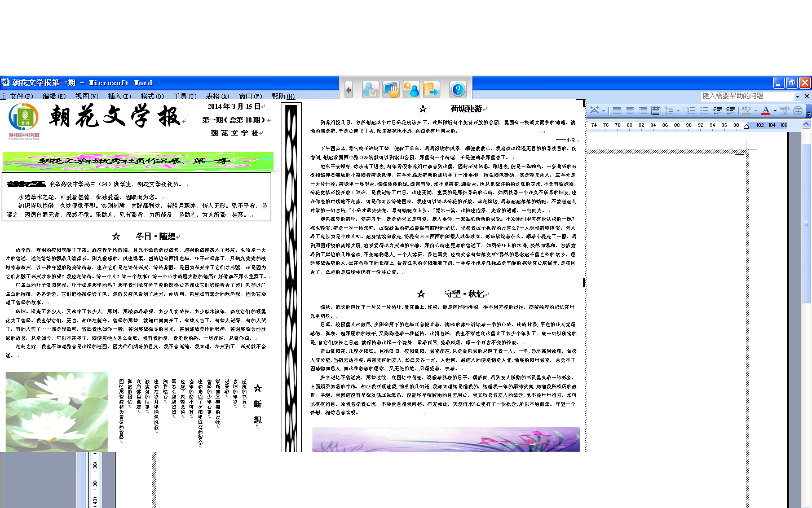Open the 工具(T) menu

(x=185, y=96)
